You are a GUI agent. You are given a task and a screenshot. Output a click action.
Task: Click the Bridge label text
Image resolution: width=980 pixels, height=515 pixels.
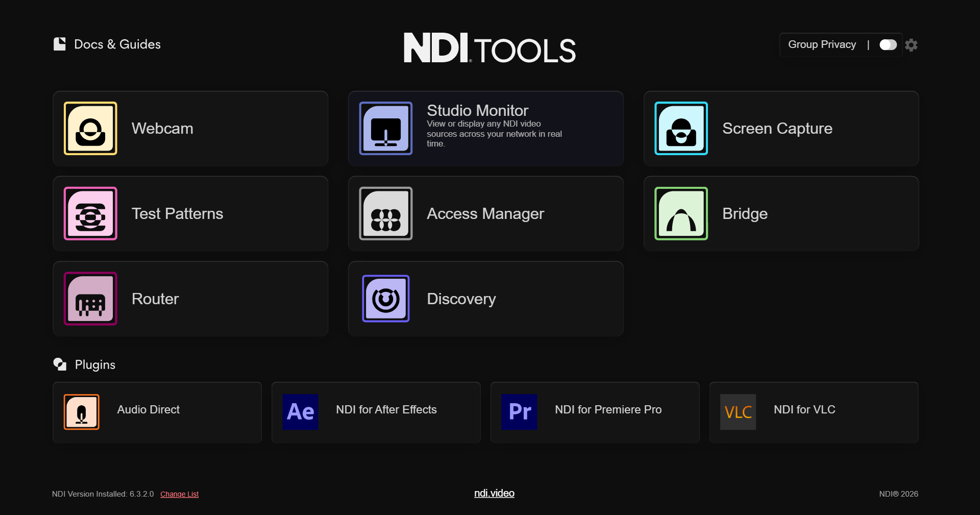(745, 213)
